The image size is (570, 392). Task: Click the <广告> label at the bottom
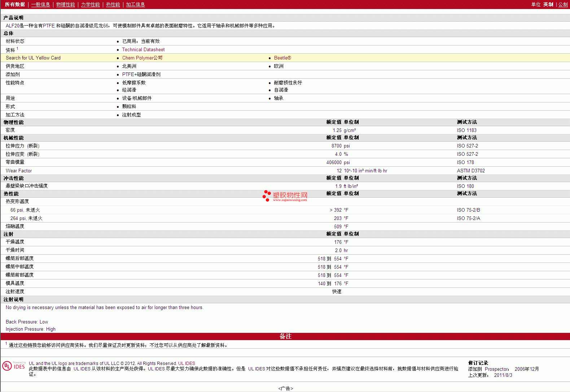coord(285,388)
